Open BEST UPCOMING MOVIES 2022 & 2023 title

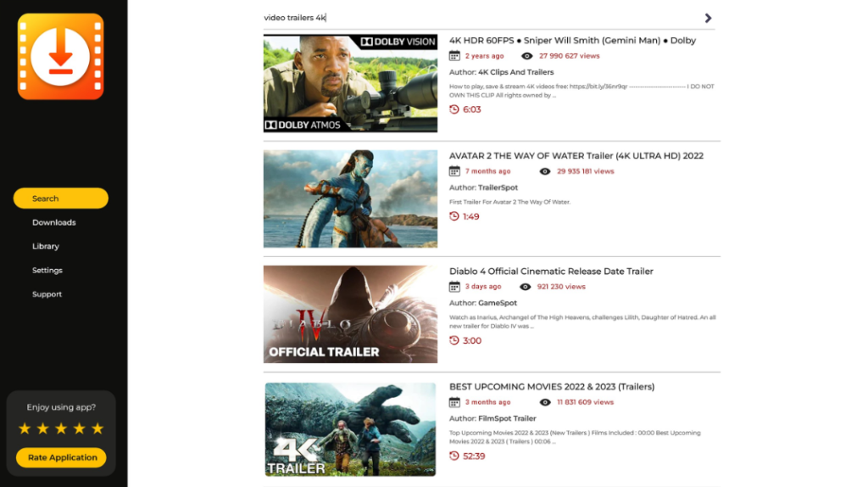pos(551,387)
